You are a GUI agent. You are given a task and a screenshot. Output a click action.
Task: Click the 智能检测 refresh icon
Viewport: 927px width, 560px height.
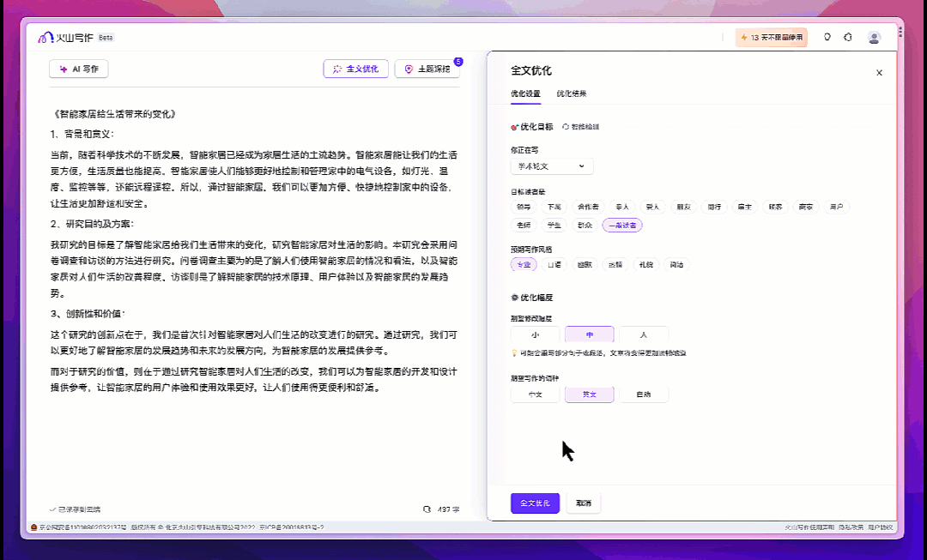coord(566,127)
